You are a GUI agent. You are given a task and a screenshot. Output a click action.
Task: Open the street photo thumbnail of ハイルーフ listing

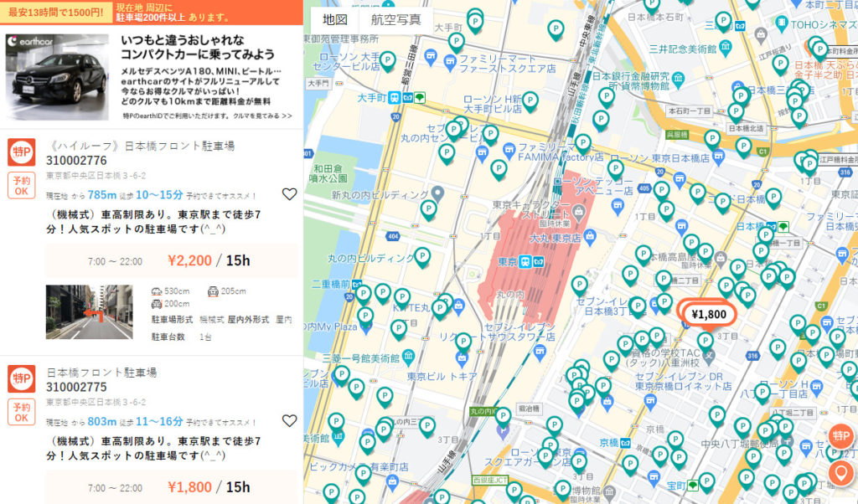[89, 311]
